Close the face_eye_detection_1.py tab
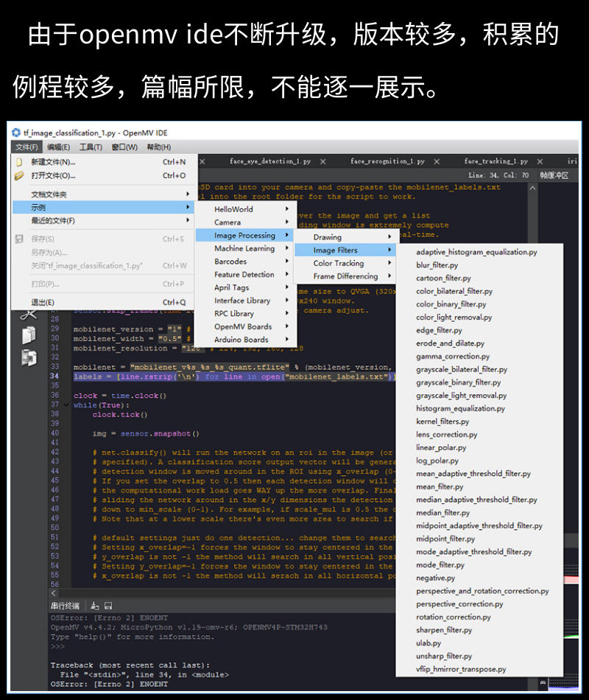 tap(322, 161)
